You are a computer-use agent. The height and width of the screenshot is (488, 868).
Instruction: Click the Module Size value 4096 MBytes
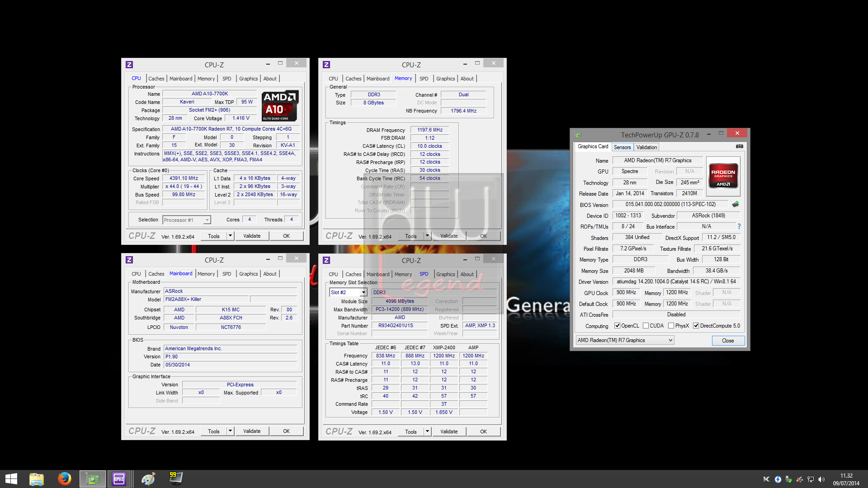pos(400,301)
